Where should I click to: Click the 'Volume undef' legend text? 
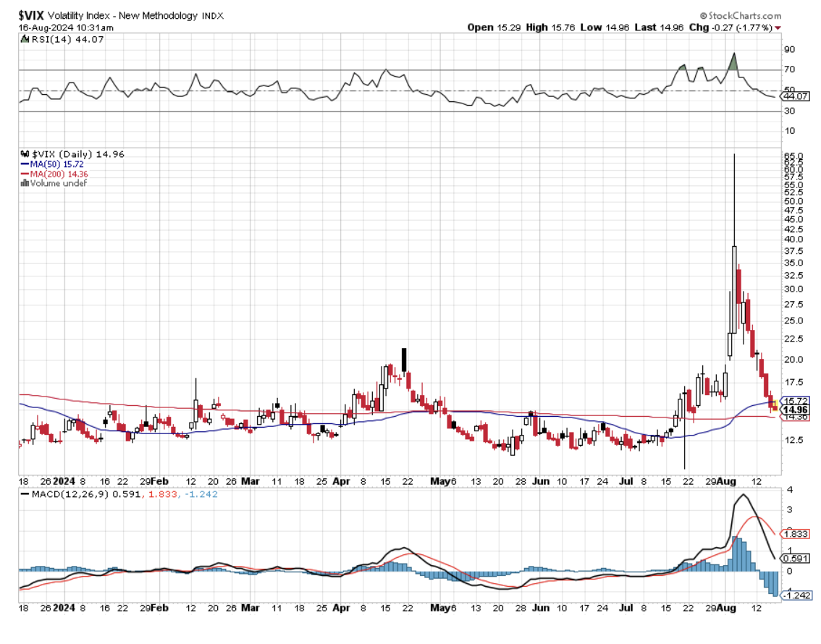(x=58, y=183)
